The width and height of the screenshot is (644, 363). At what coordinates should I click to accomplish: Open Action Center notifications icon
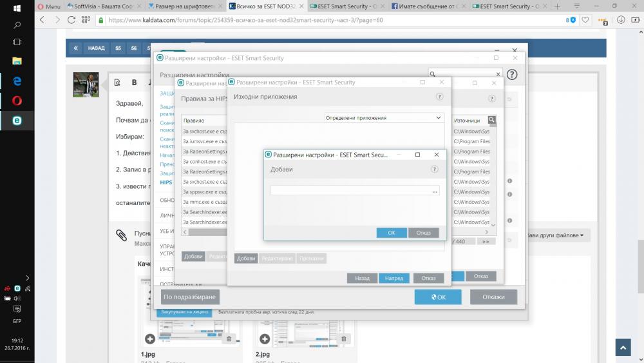click(17, 309)
